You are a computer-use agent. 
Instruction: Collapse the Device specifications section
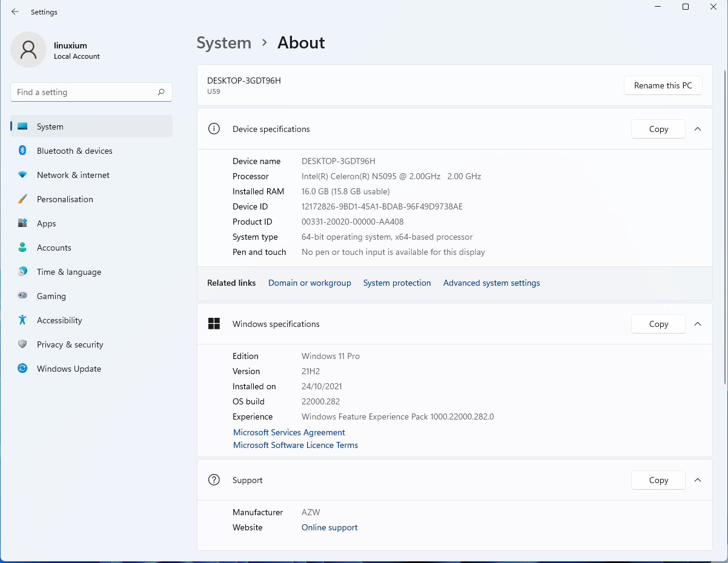[698, 129]
